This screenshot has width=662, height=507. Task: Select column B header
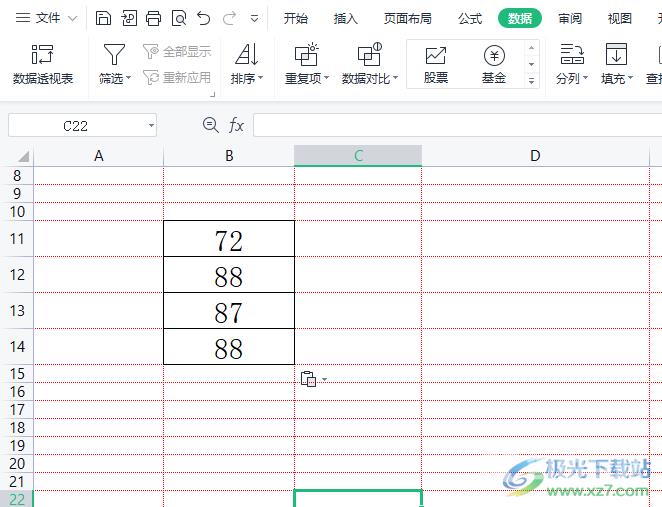[x=229, y=156]
